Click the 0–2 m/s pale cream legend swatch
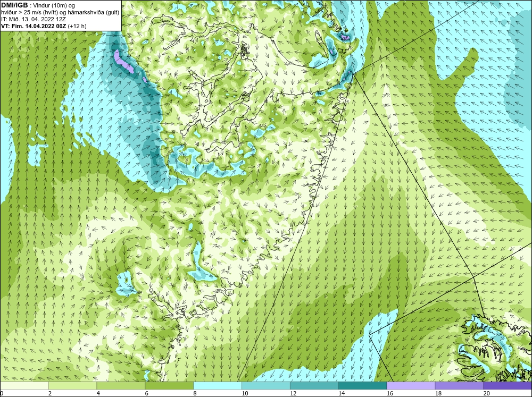 [24, 386]
